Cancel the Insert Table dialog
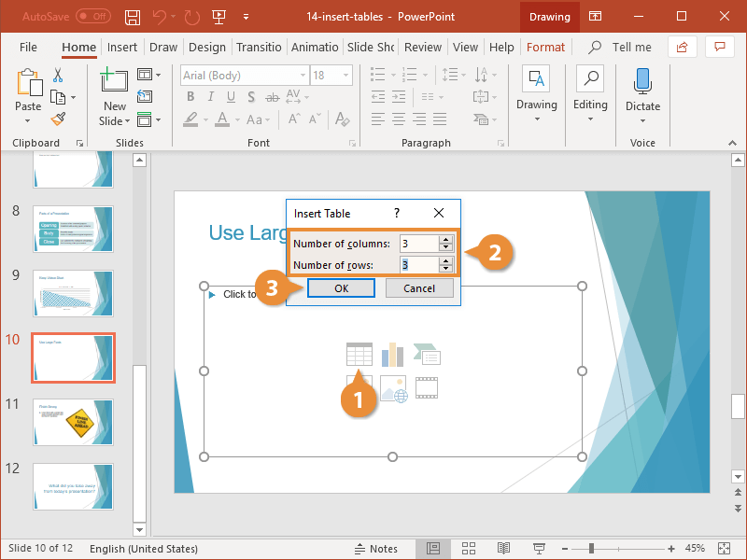747x560 pixels. click(419, 288)
